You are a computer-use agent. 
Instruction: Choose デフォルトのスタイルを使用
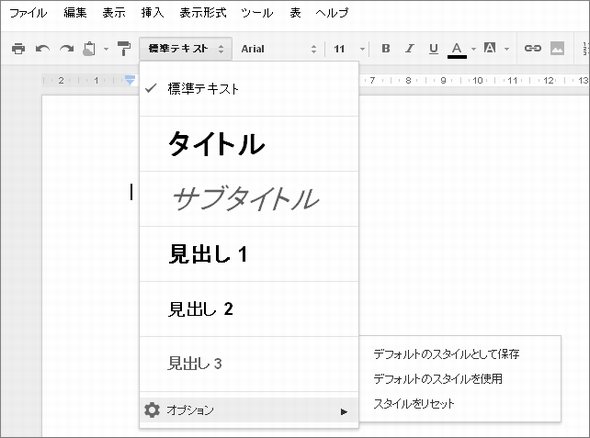(438, 379)
